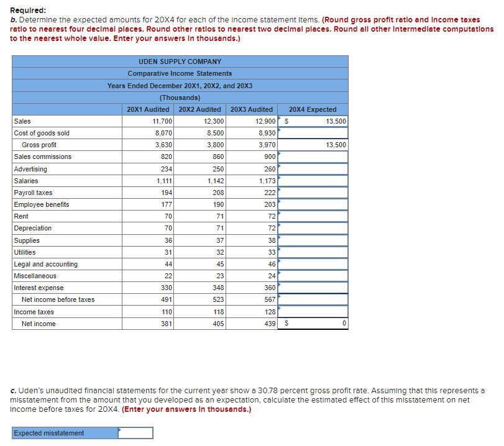Click the 20X2 Net income value 405
The height and width of the screenshot is (446, 504).
pyautogui.click(x=218, y=324)
